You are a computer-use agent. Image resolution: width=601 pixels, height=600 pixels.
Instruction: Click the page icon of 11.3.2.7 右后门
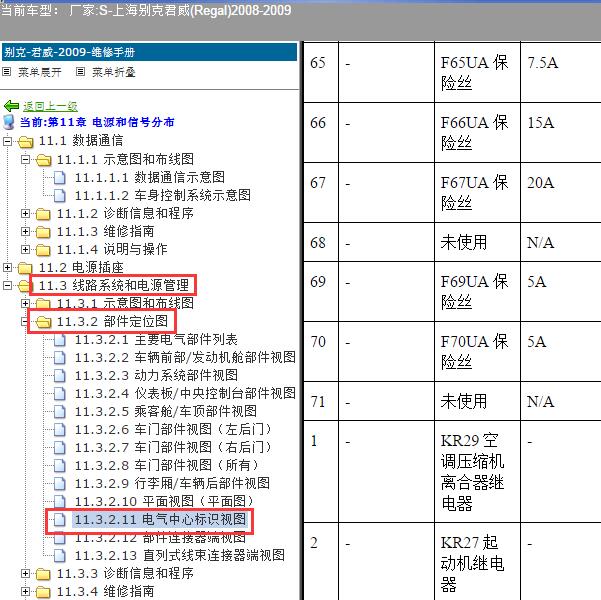pyautogui.click(x=59, y=447)
